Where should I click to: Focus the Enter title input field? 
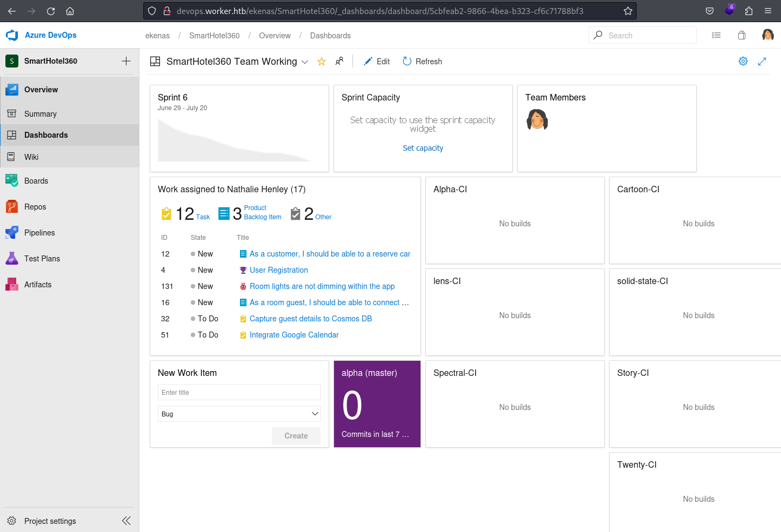click(x=239, y=393)
